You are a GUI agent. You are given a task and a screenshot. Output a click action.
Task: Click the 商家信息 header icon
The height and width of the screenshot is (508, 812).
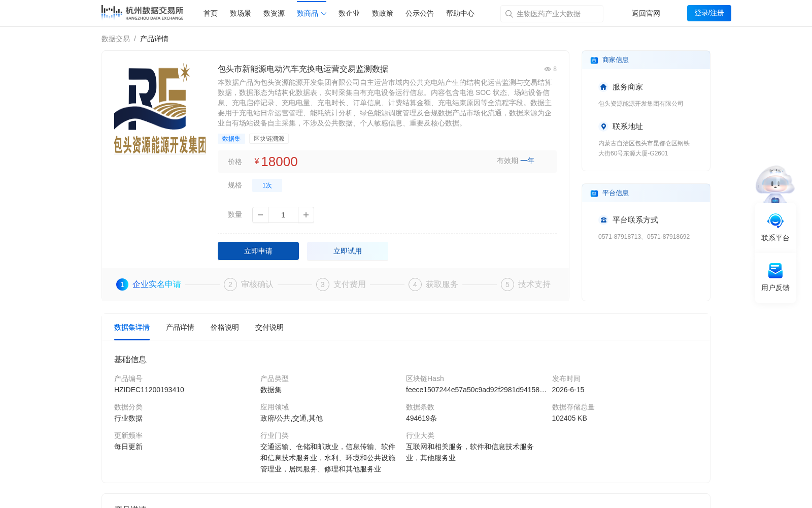click(x=594, y=60)
